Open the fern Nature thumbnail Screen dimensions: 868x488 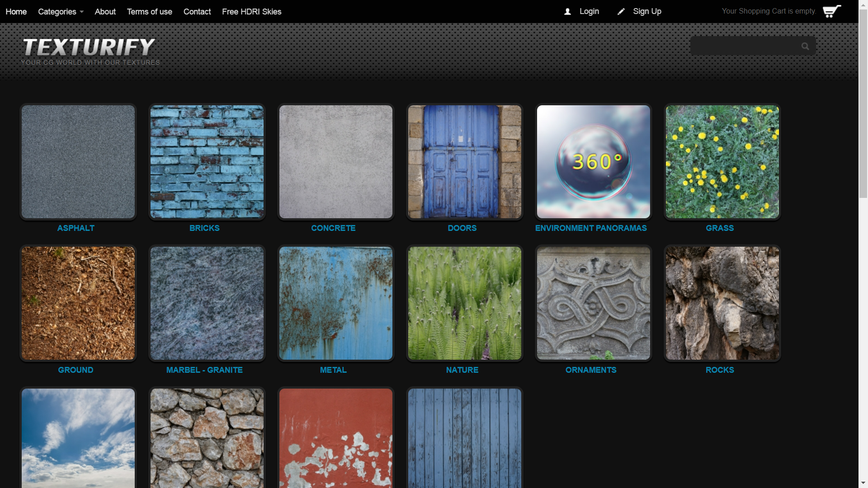pos(465,303)
